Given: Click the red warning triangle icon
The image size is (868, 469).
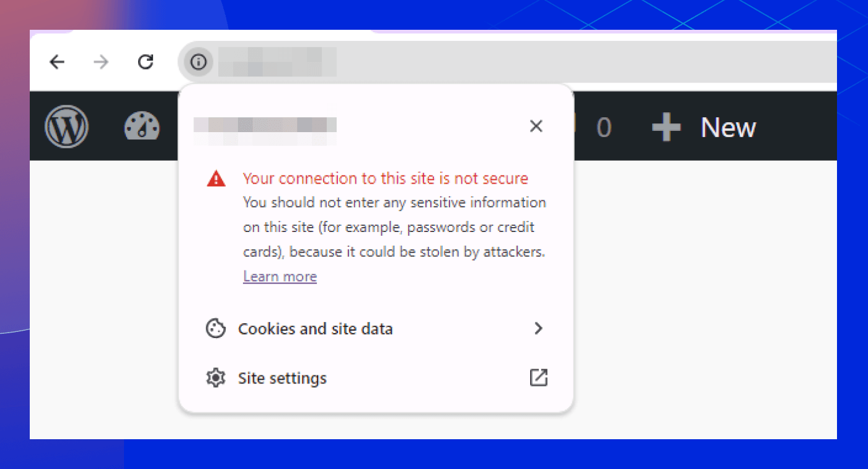Looking at the screenshot, I should coord(216,179).
